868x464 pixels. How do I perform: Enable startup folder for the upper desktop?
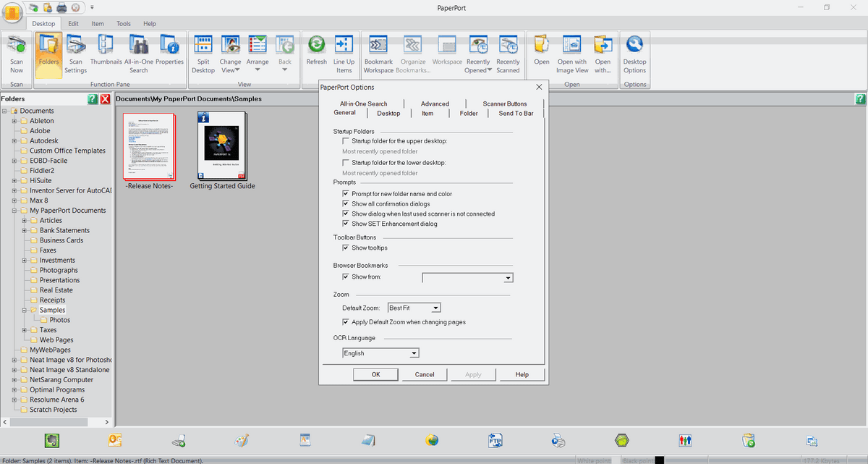click(346, 141)
